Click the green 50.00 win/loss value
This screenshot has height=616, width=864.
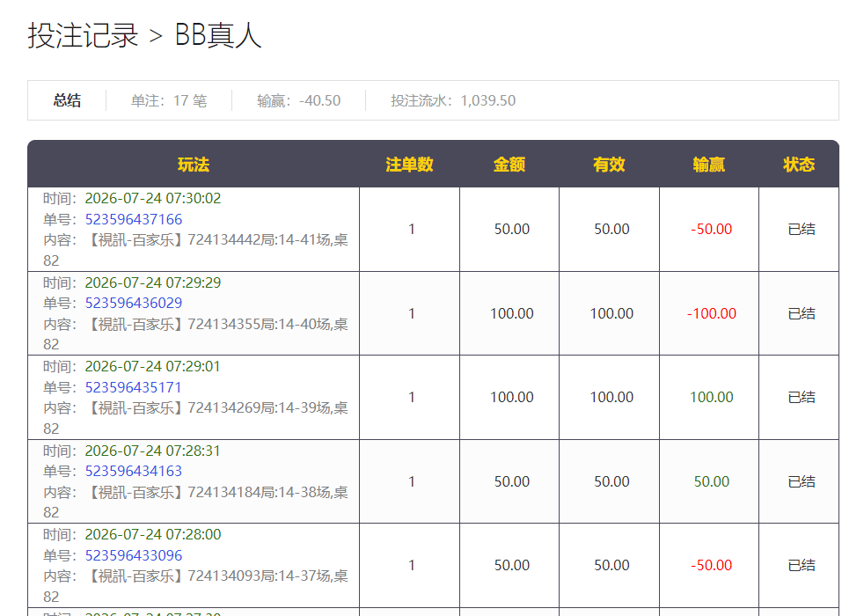(712, 481)
